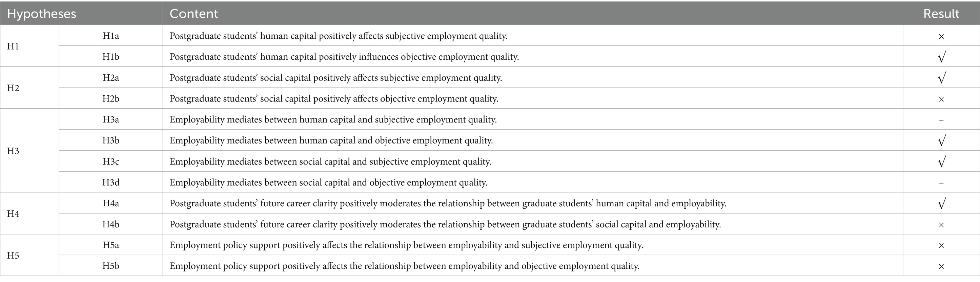
Task: Click the Content column header
Action: coord(193,14)
